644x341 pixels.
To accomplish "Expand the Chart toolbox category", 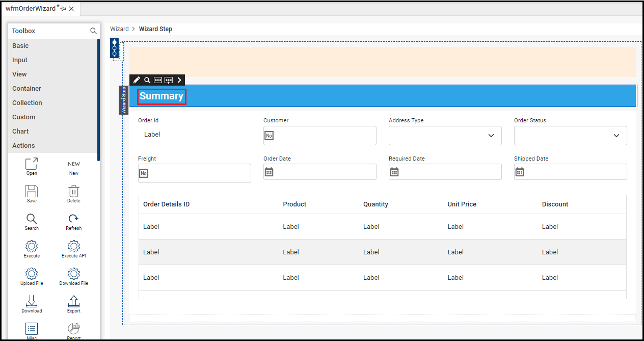I will point(53,132).
